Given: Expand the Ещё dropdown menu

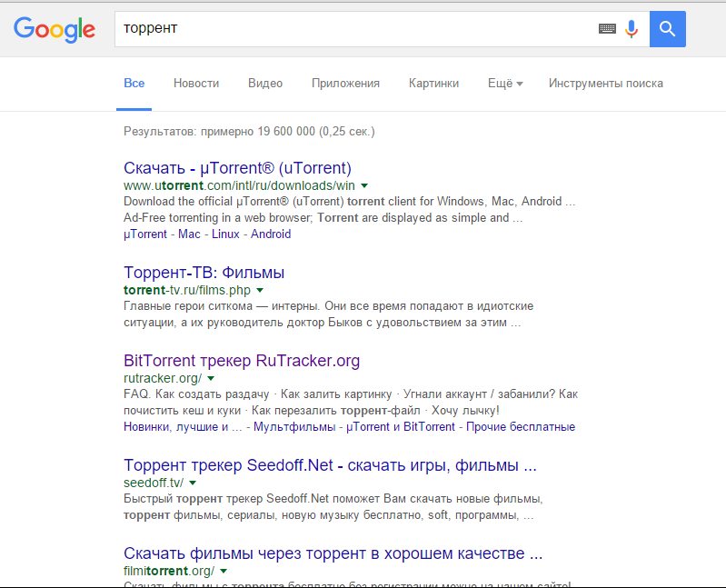Looking at the screenshot, I should pyautogui.click(x=505, y=84).
